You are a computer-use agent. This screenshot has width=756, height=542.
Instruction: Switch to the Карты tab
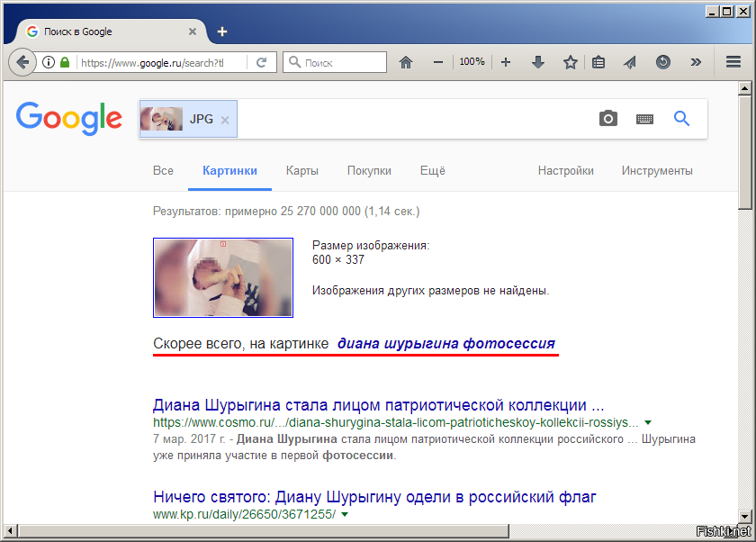pos(301,171)
